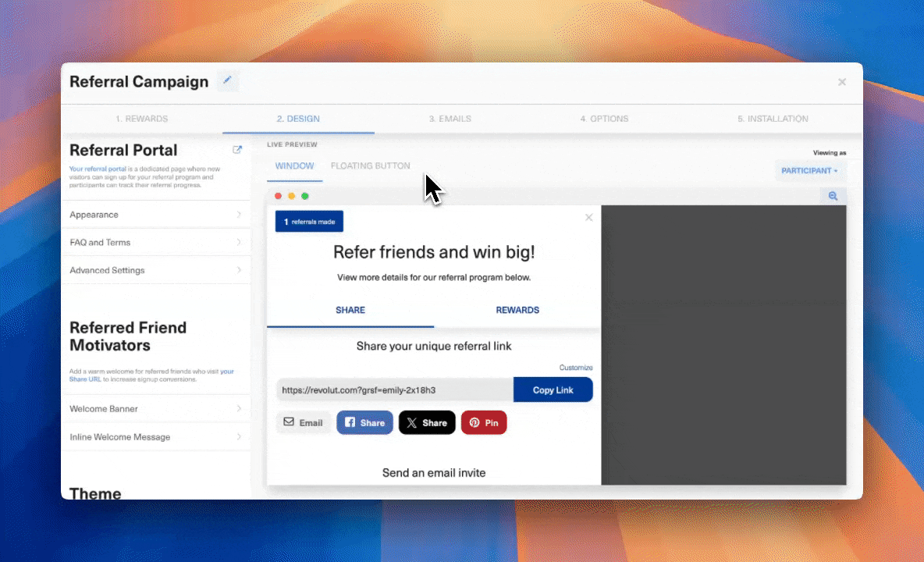The width and height of the screenshot is (924, 562).
Task: Click the pencil icon to rename Referral Campaign
Action: click(x=227, y=80)
